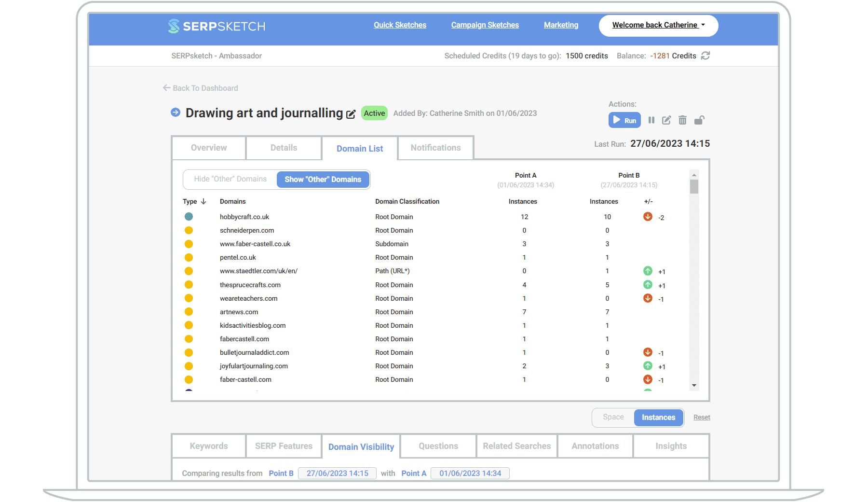Click www.faber-castell.co.uk domain
Image resolution: width=868 pixels, height=502 pixels.
pos(255,244)
